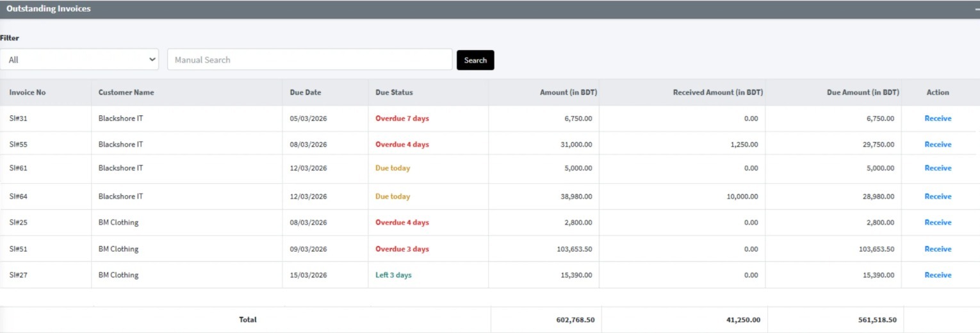Screen dimensions: 980x333
Task: Click the Overdue 7 days status
Action: coord(402,118)
